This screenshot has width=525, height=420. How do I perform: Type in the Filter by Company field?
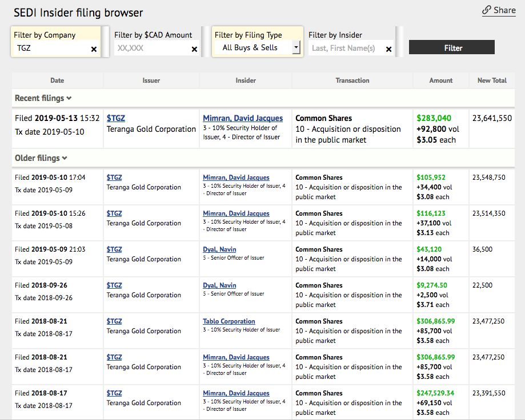click(x=50, y=49)
